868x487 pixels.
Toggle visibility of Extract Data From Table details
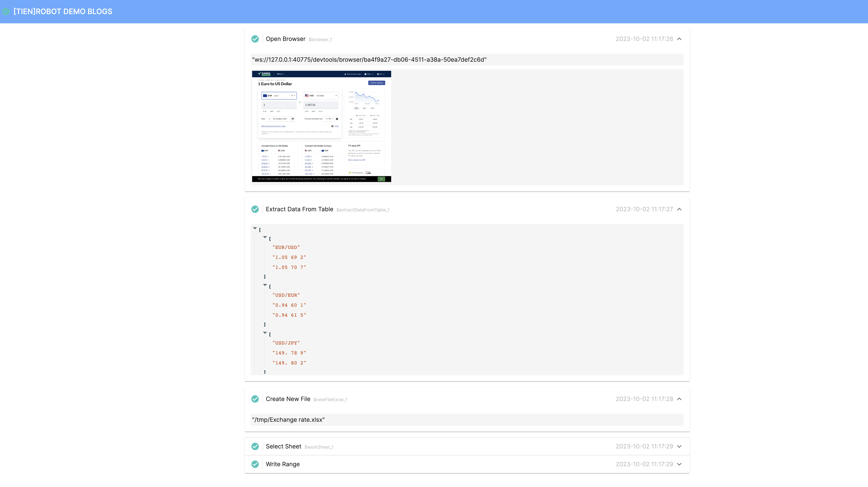pyautogui.click(x=680, y=209)
